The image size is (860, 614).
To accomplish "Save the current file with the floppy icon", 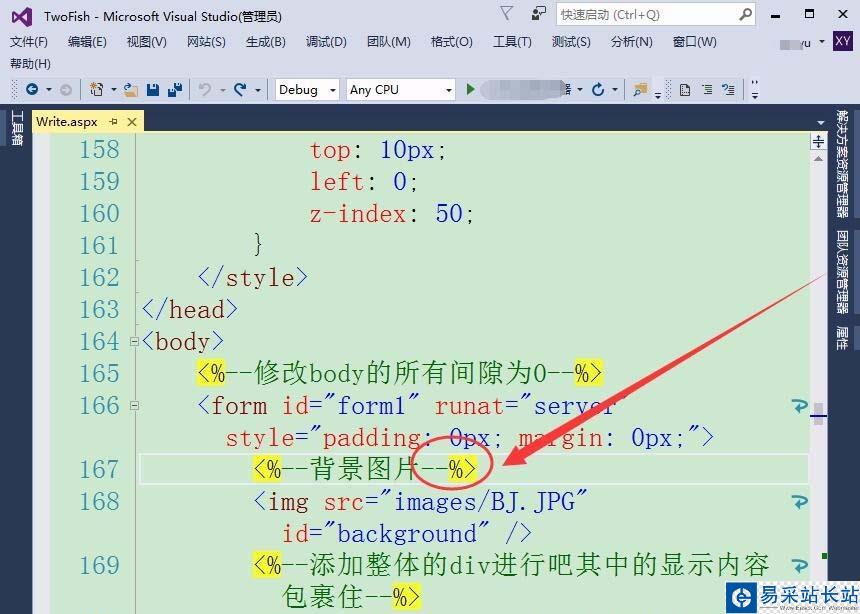I will (x=153, y=89).
